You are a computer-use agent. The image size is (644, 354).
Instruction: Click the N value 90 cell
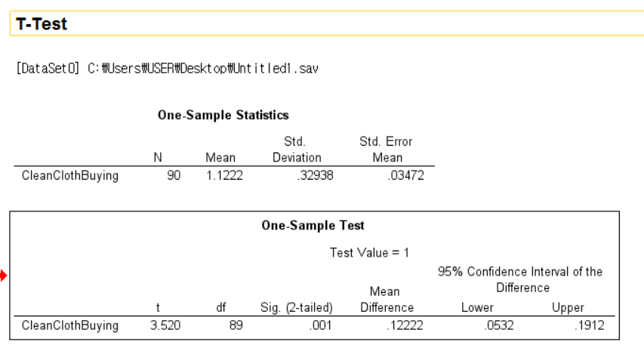pyautogui.click(x=173, y=177)
